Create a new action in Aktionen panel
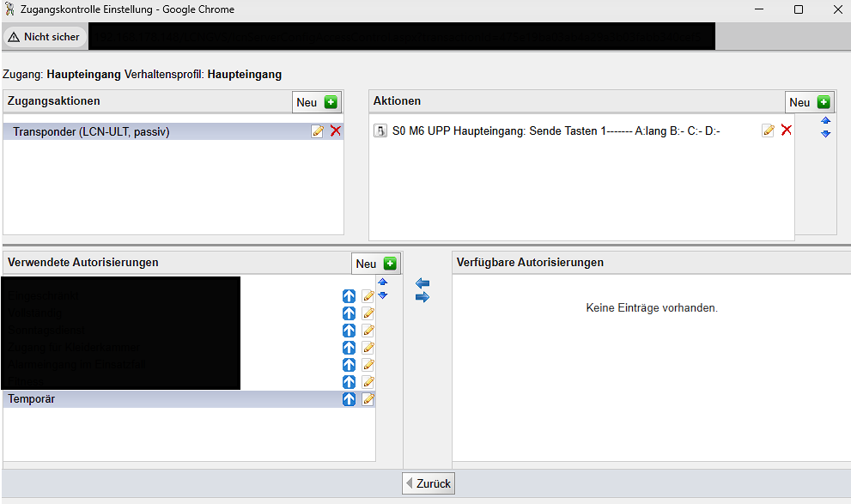Screen dimensions: 851x504 pos(810,102)
